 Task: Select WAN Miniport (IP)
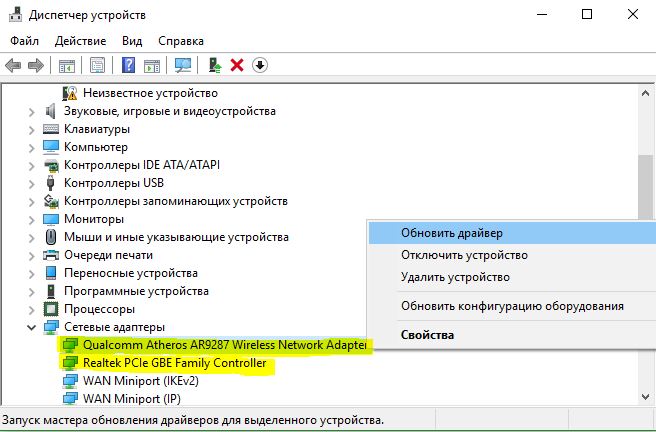pos(132,399)
